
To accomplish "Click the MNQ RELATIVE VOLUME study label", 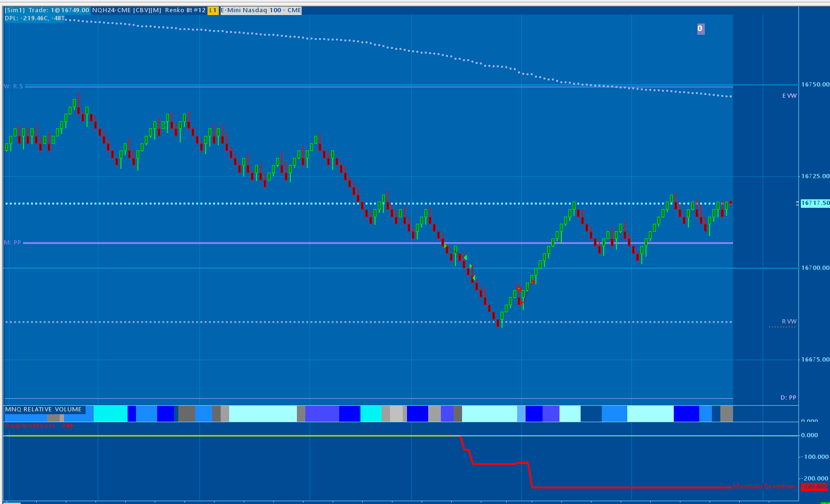I will click(x=43, y=409).
